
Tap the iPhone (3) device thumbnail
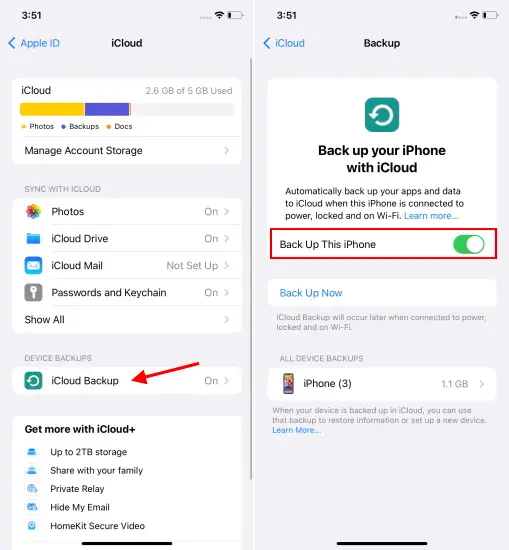point(288,384)
